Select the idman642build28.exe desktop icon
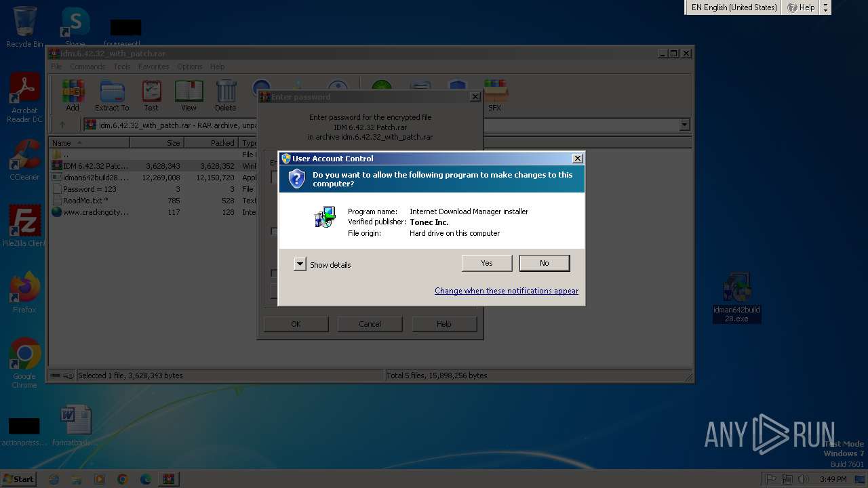The height and width of the screenshot is (488, 868). point(736,297)
